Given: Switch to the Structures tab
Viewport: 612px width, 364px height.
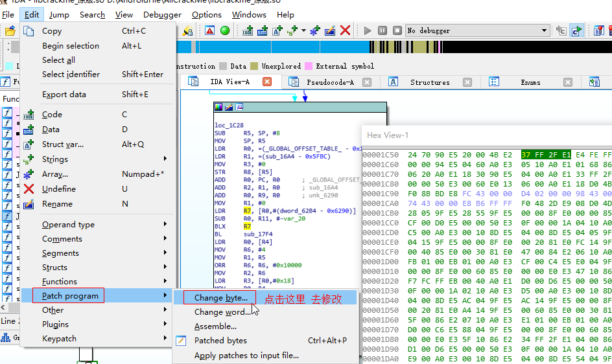Looking at the screenshot, I should [x=430, y=82].
